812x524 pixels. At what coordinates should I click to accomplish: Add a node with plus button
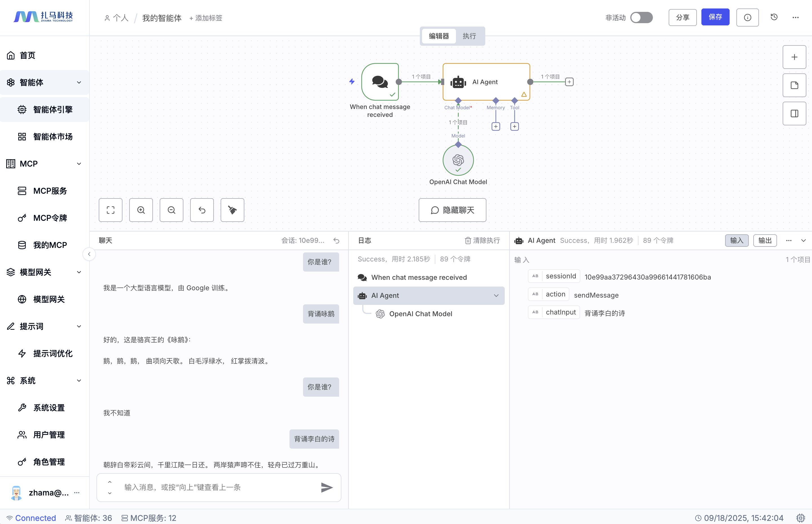point(794,57)
